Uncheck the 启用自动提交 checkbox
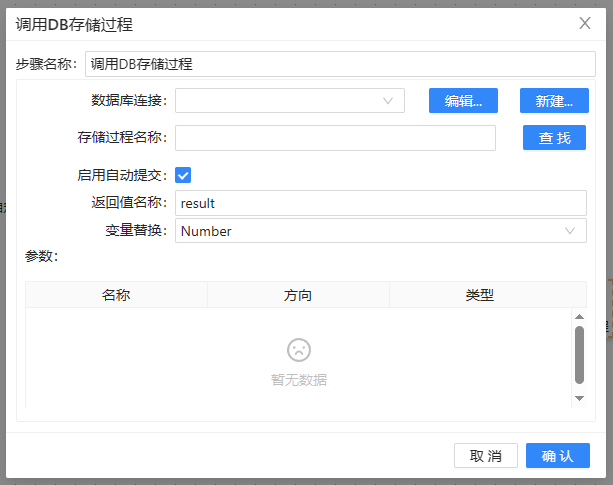The height and width of the screenshot is (485, 613). (x=183, y=175)
